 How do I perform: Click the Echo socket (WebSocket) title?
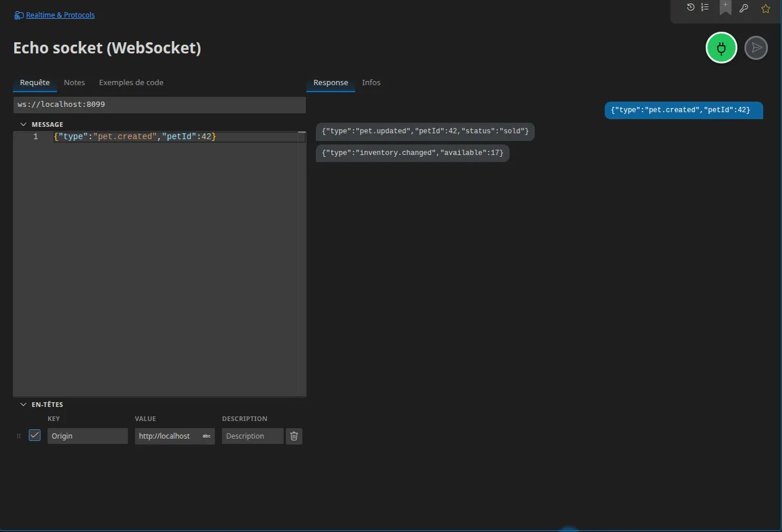(x=107, y=48)
